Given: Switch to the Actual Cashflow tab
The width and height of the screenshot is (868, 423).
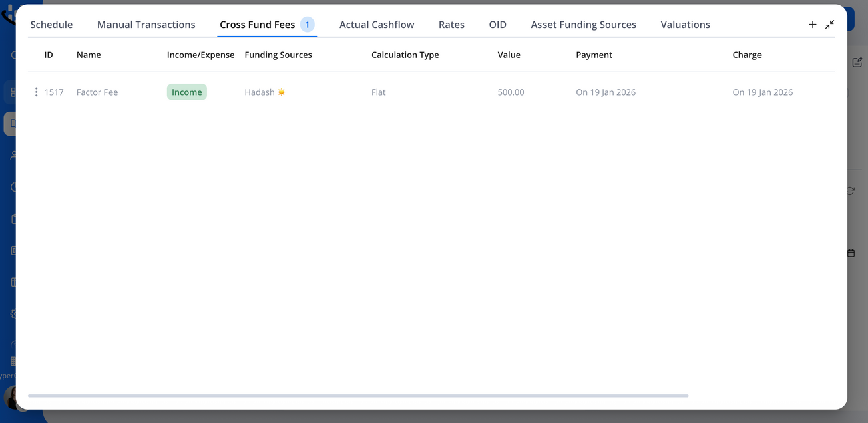Looking at the screenshot, I should click(x=377, y=24).
